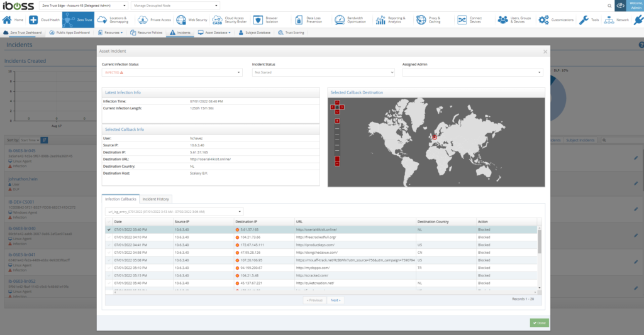Click the Done button
The width and height of the screenshot is (644, 335).
click(x=539, y=323)
